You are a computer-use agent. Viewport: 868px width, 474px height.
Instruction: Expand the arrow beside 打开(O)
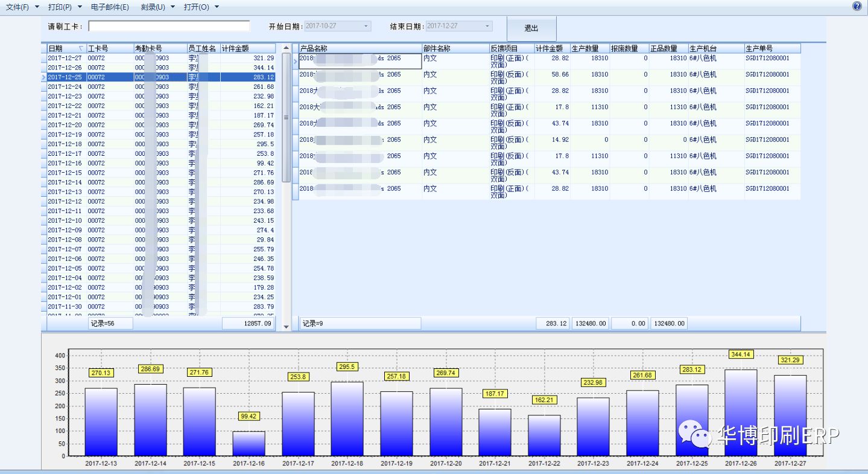pyautogui.click(x=217, y=7)
